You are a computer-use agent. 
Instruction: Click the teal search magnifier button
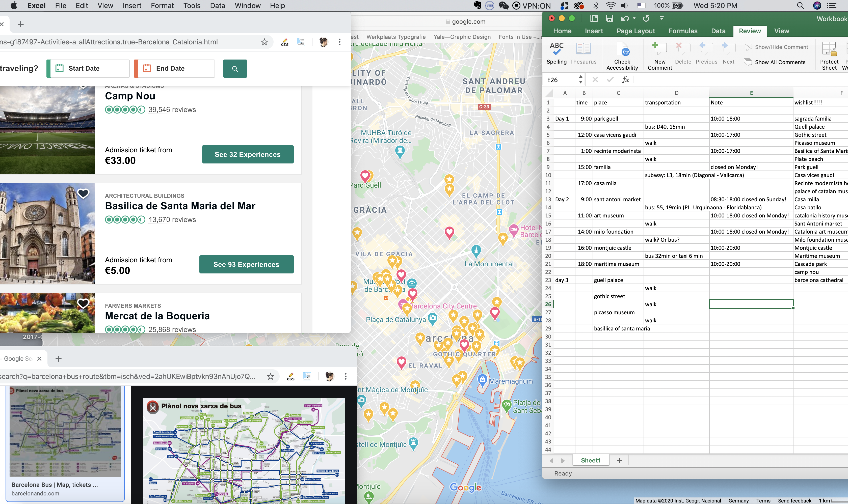tap(235, 69)
